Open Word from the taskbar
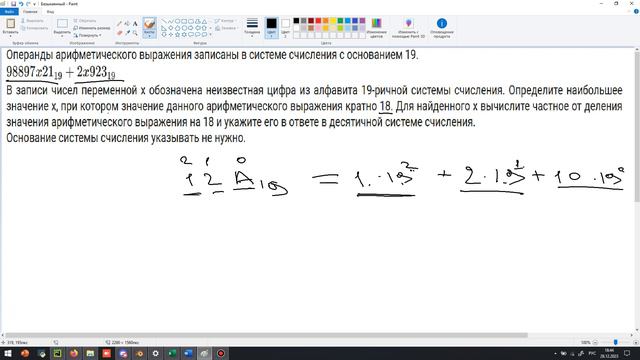Viewport: 640px width, 360px height. tap(188, 353)
